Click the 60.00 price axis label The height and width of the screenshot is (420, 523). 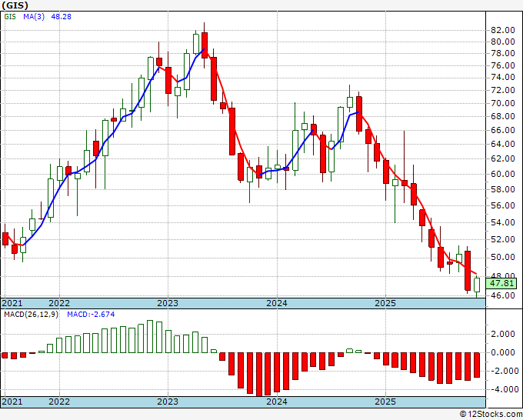tap(503, 174)
